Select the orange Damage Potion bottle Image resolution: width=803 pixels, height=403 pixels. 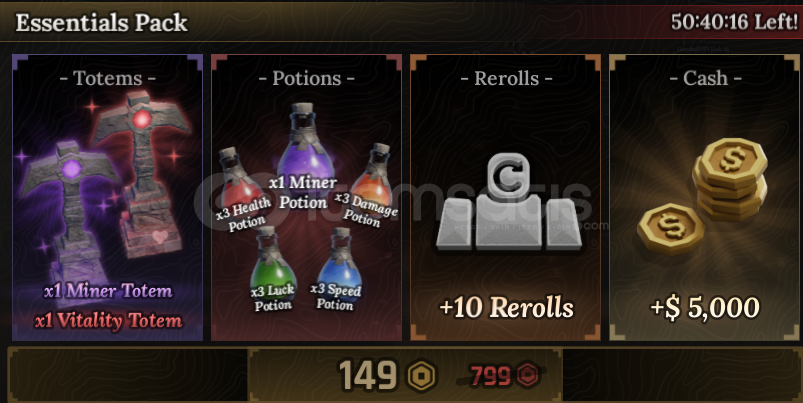(x=372, y=177)
